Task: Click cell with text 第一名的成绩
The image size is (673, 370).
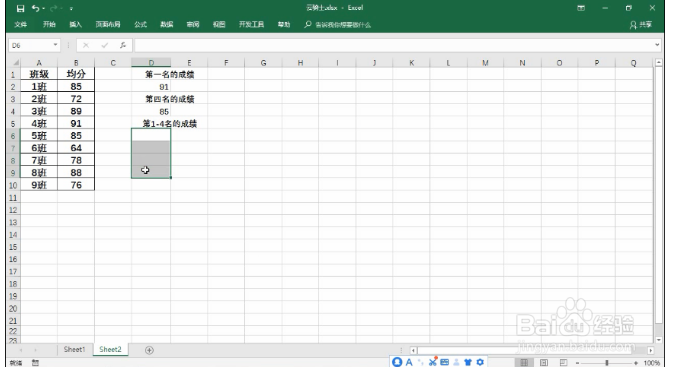Action: point(170,74)
